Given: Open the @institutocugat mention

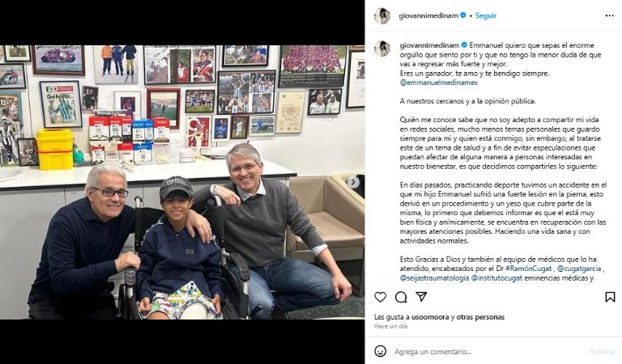Looking at the screenshot, I should [x=496, y=278].
